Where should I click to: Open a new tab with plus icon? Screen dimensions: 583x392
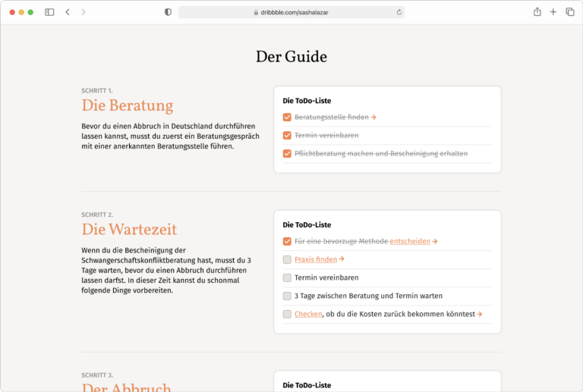(553, 12)
